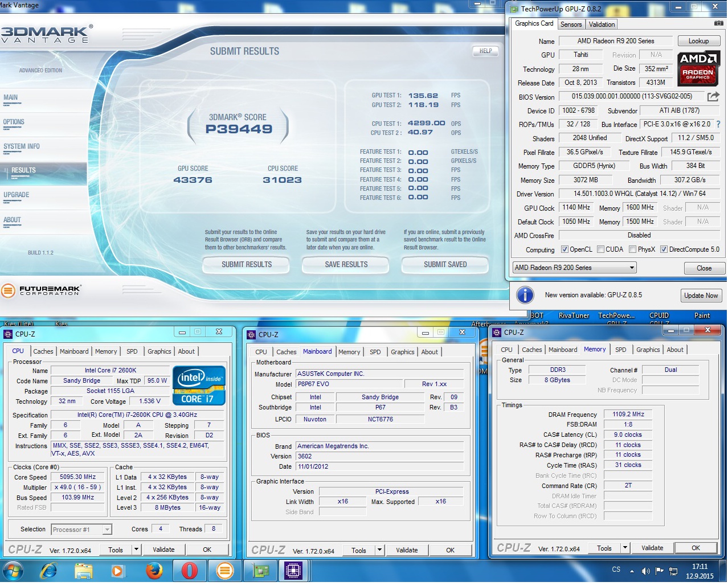The image size is (728, 586).
Task: Open Firefox from the taskbar
Action: tap(154, 570)
